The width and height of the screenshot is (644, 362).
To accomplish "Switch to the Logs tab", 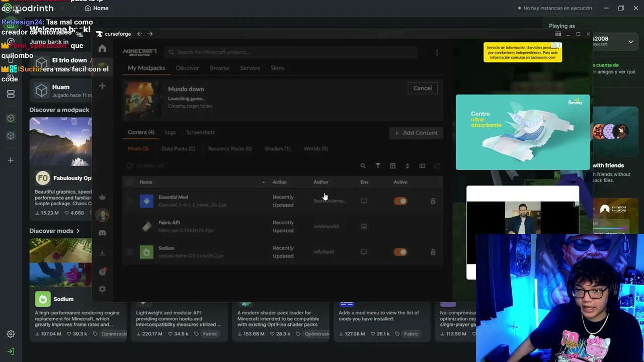I will click(x=170, y=132).
